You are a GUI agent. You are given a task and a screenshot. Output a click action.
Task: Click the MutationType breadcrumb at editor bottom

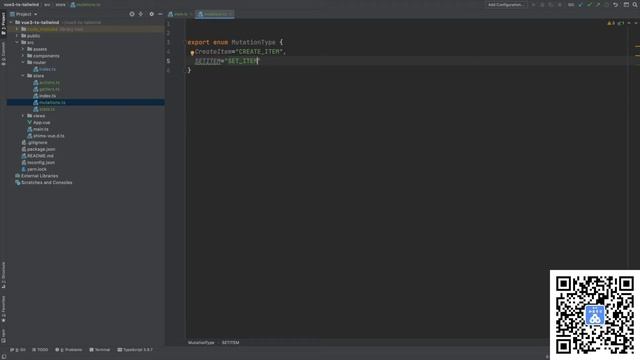(x=201, y=343)
